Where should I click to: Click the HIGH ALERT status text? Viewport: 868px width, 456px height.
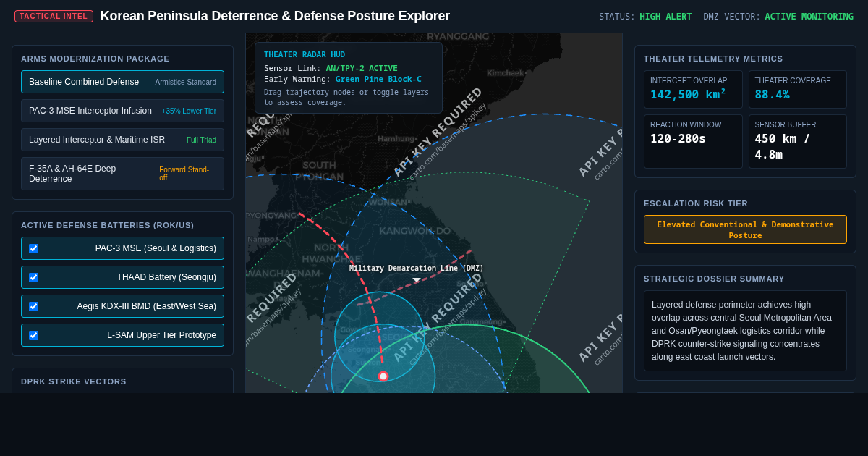pyautogui.click(x=665, y=17)
